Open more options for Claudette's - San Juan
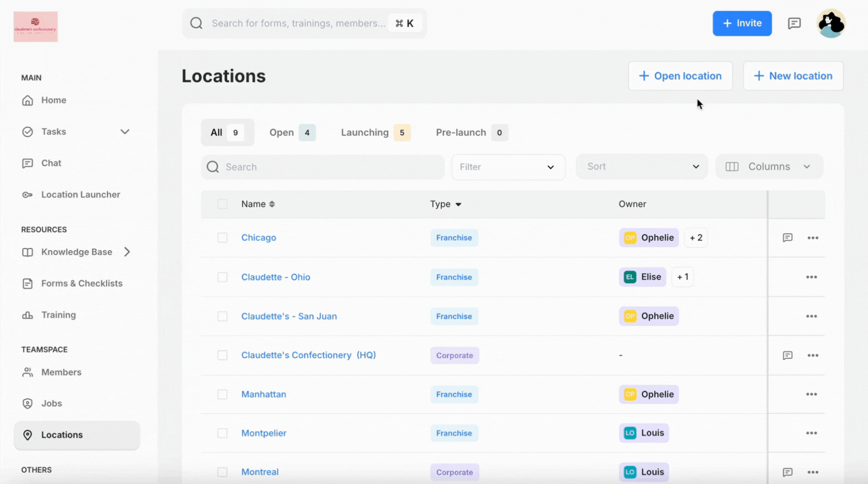 (812, 316)
